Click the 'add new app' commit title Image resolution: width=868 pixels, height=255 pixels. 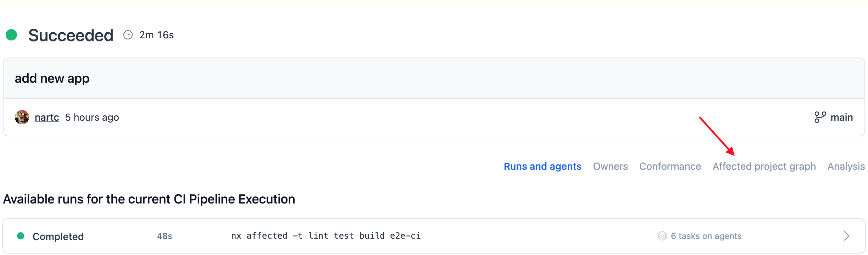(x=52, y=78)
